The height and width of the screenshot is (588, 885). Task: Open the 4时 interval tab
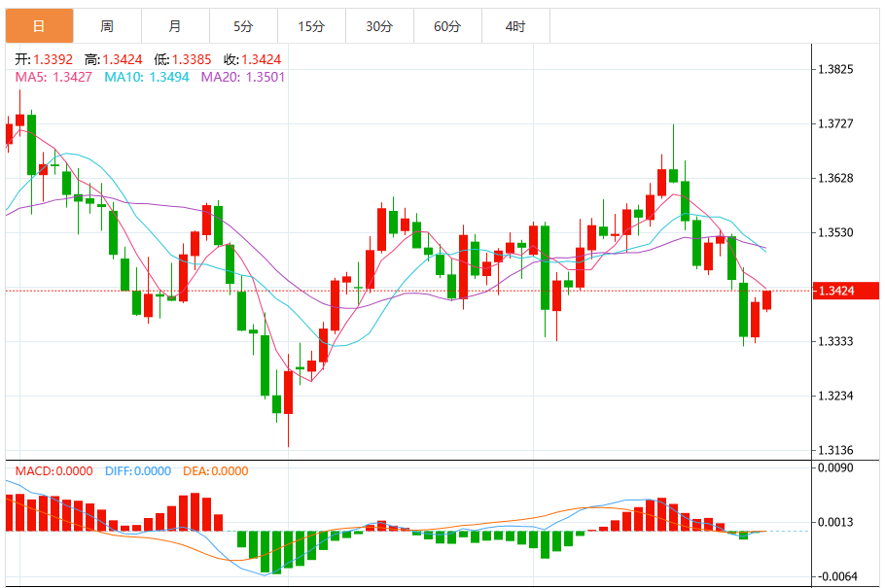(515, 26)
